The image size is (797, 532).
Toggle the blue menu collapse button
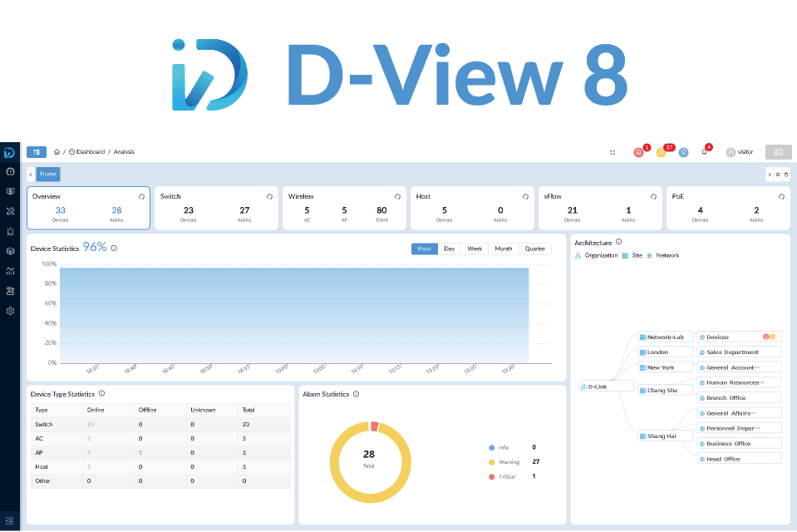pos(37,152)
